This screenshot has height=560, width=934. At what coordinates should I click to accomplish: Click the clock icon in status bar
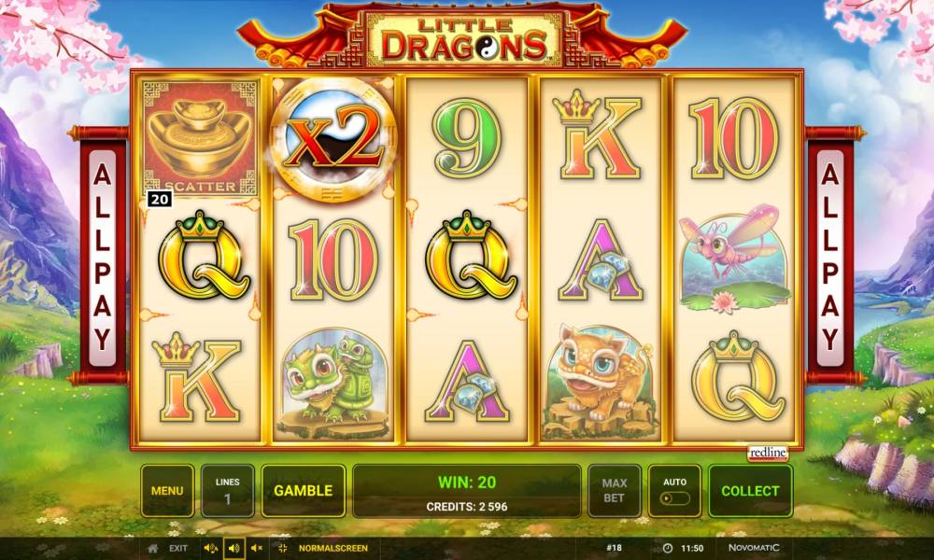click(668, 548)
